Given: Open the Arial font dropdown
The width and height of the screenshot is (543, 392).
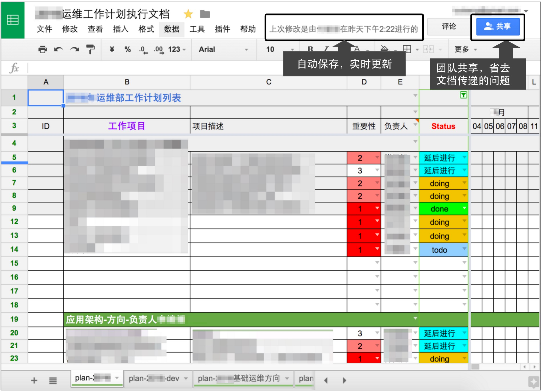Looking at the screenshot, I should tap(223, 49).
